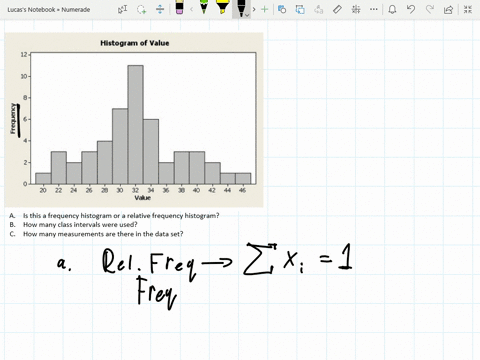This screenshot has width=480, height=360.
Task: Click the 'Value' x-axis label
Action: click(x=142, y=198)
